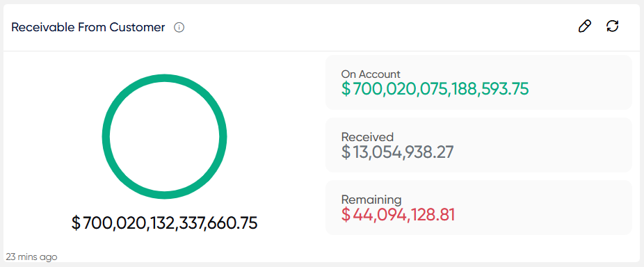Click the red Remaining amount $44,094,128.81
The width and height of the screenshot is (644, 267).
click(398, 215)
